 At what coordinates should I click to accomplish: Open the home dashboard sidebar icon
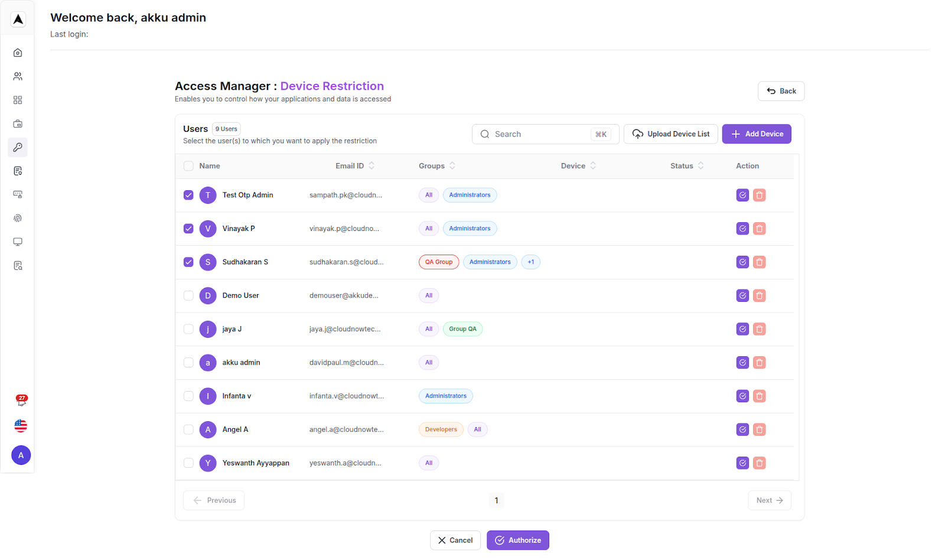pos(18,53)
